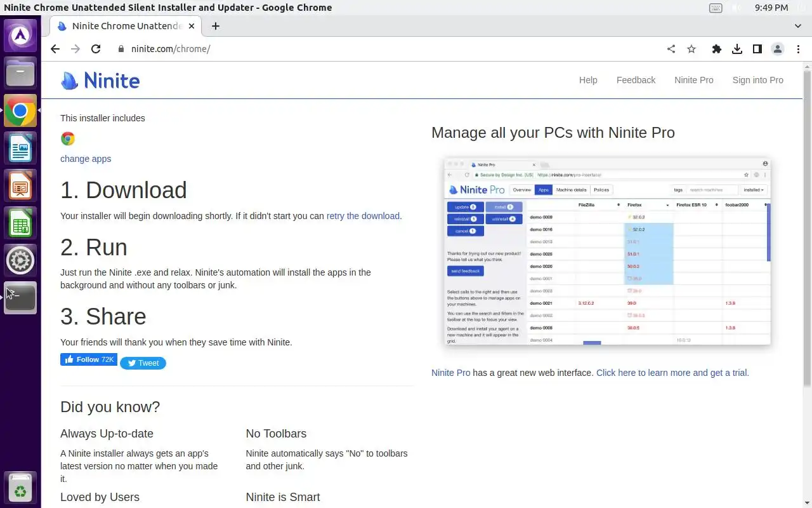Click the Chrome app icon under installer includes
The image size is (812, 508).
click(68, 138)
